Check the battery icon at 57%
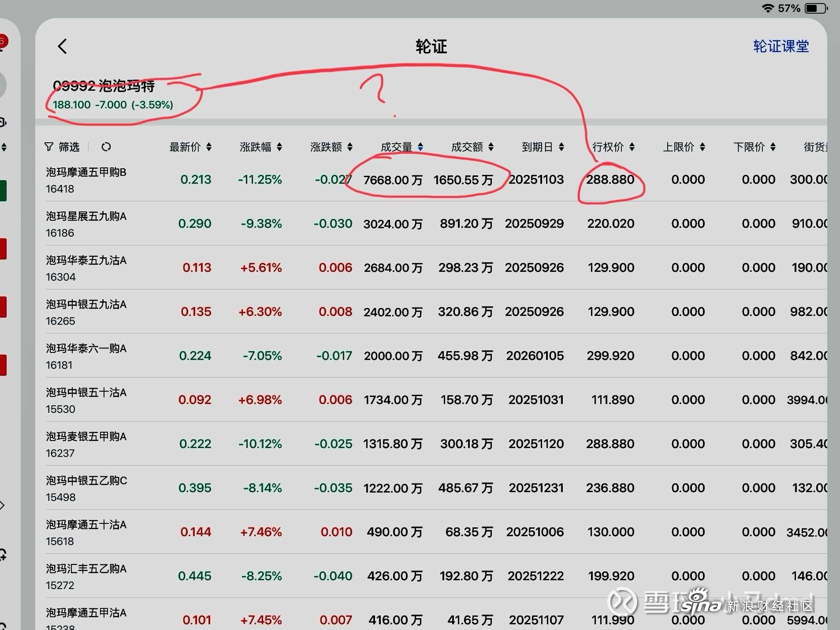 816,8
